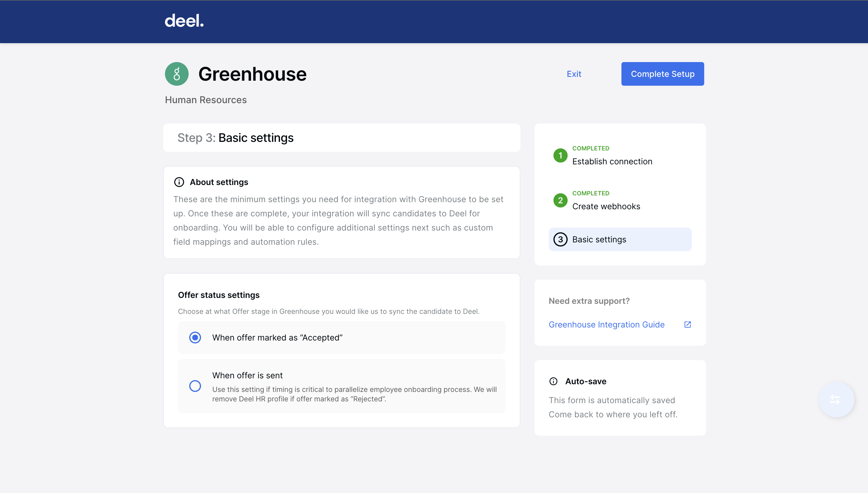
Task: Open the Greenhouse Integration Guide link
Action: [607, 324]
